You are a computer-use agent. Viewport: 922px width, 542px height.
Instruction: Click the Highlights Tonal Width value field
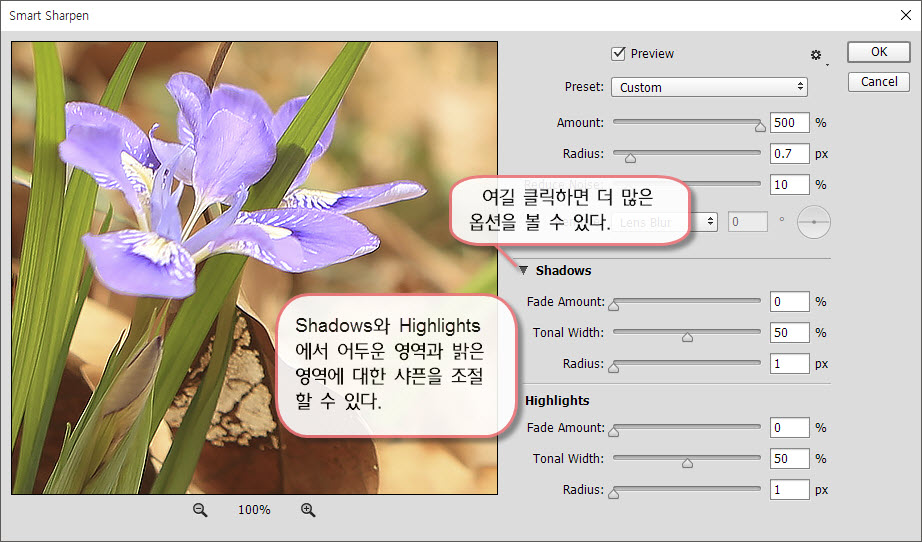pyautogui.click(x=790, y=459)
